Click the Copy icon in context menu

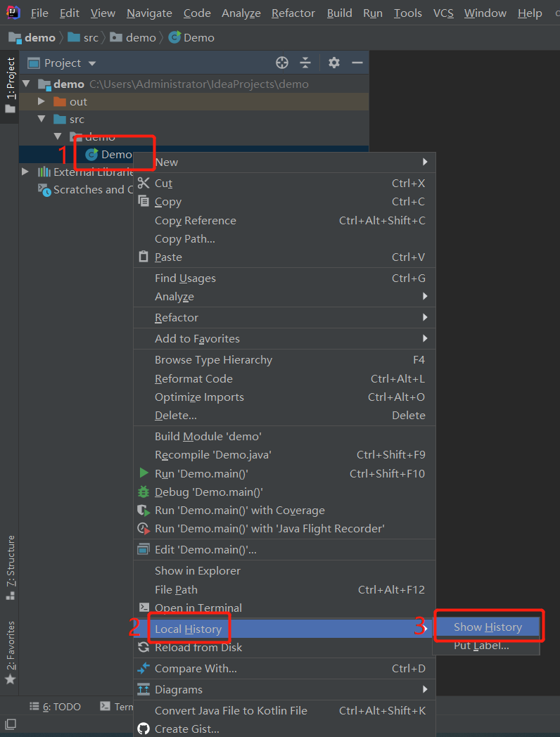coord(144,201)
